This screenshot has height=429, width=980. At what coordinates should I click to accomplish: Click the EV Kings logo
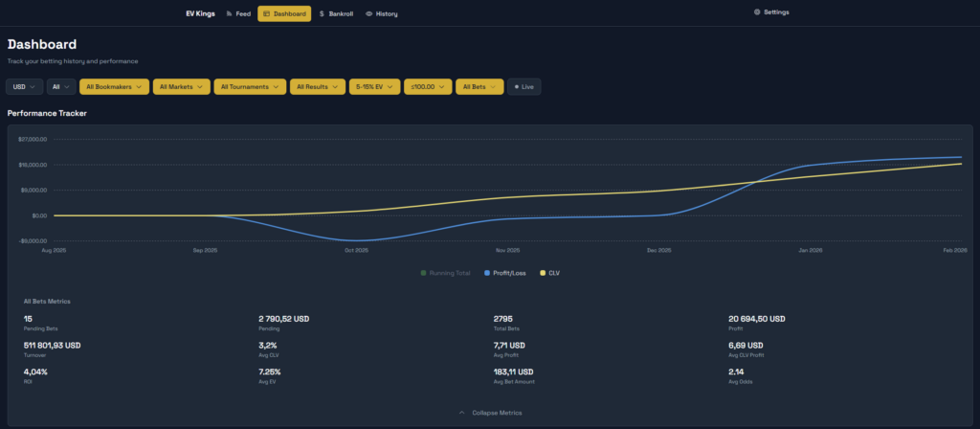click(x=200, y=13)
